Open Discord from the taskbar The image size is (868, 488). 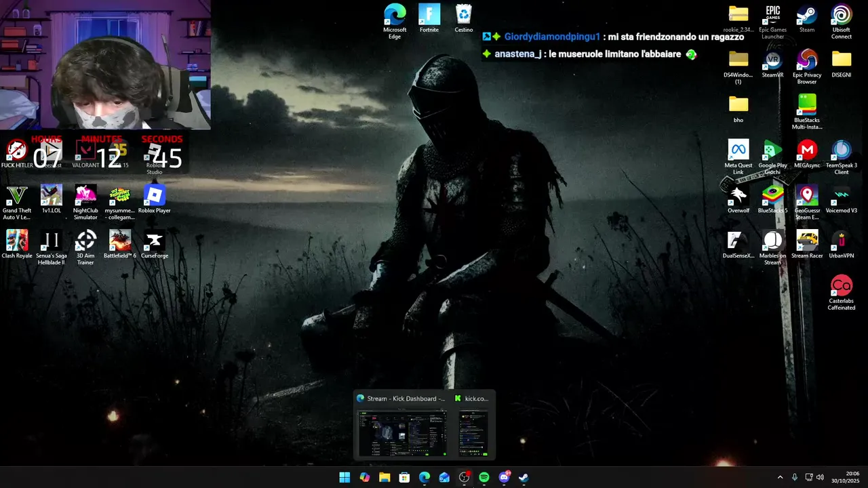(504, 477)
